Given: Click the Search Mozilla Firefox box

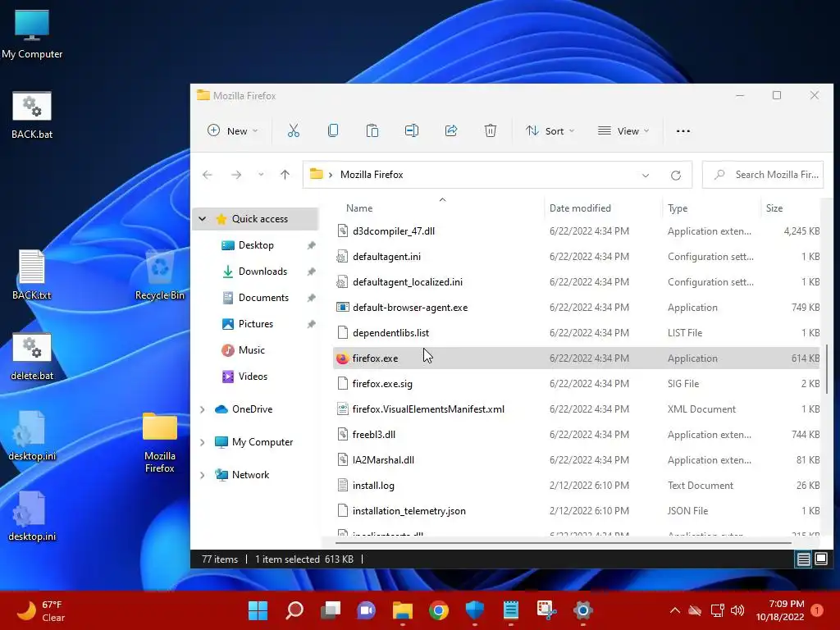Looking at the screenshot, I should pyautogui.click(x=763, y=175).
